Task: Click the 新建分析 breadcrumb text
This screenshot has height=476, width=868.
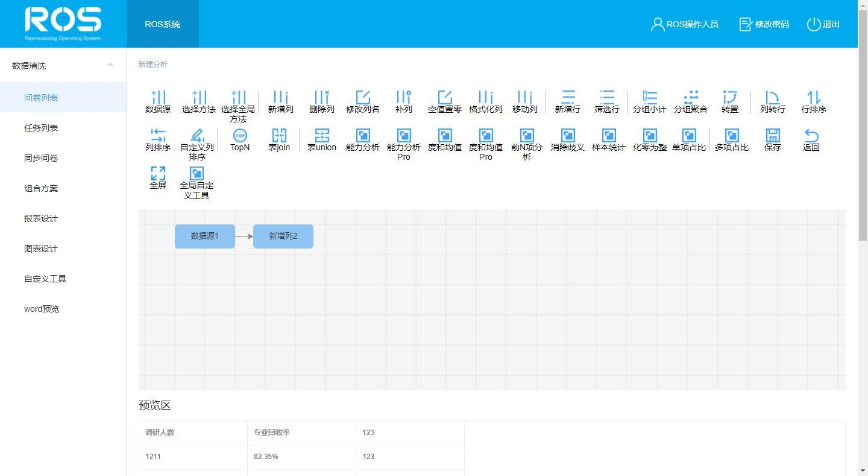Action: click(153, 64)
